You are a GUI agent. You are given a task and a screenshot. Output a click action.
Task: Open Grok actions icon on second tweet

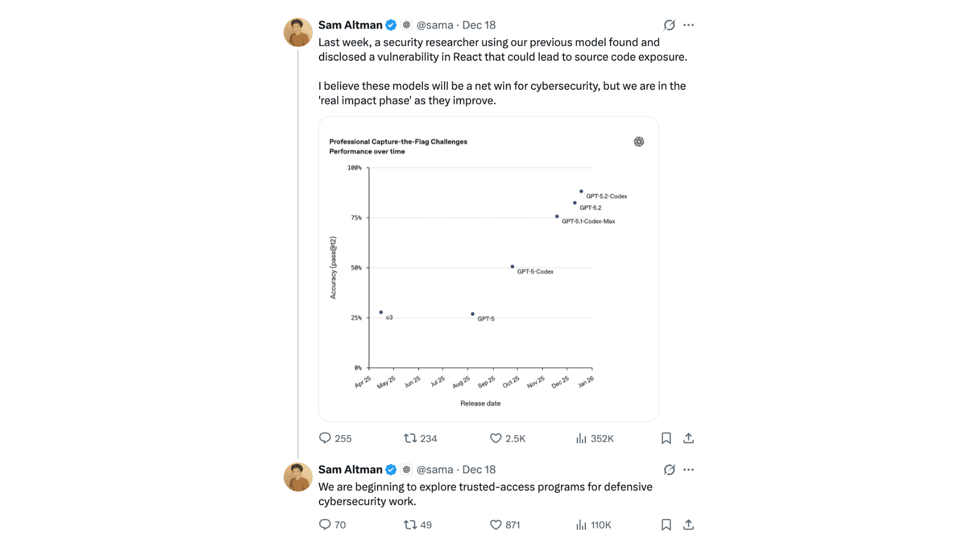pos(669,469)
